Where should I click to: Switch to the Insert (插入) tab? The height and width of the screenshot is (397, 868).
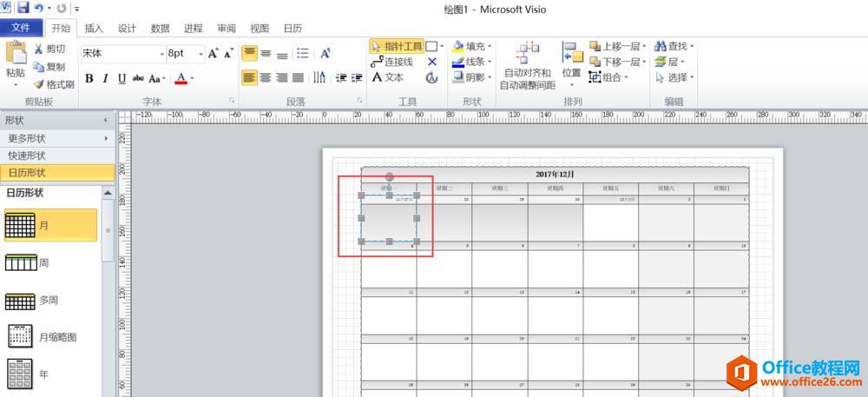[x=94, y=29]
